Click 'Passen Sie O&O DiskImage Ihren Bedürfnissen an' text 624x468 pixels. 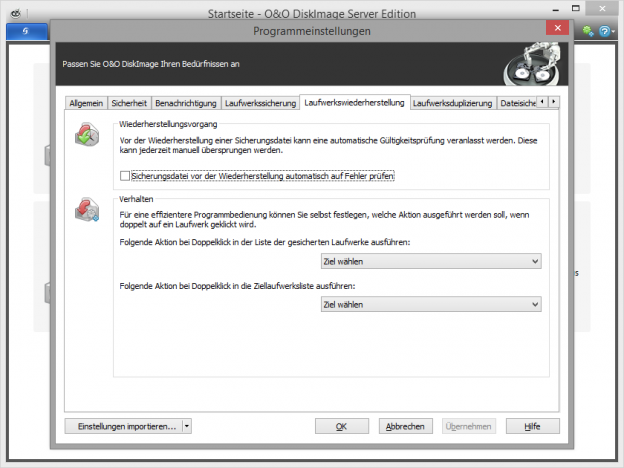151,64
